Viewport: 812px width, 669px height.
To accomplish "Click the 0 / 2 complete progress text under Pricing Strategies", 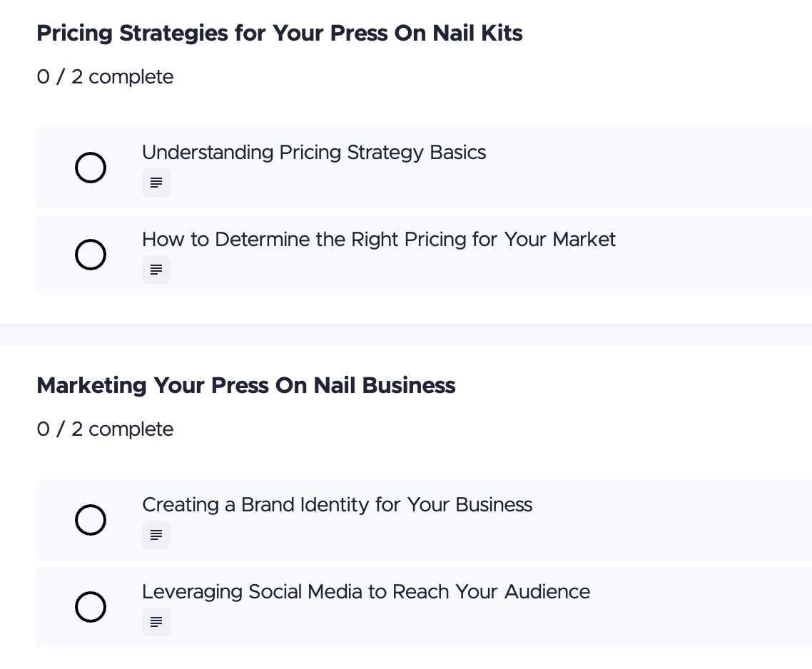I will tap(105, 77).
